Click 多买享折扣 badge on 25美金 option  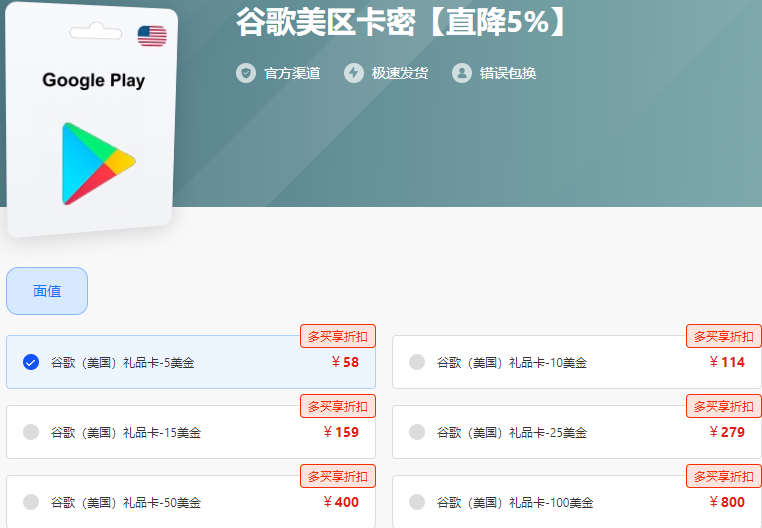(724, 406)
